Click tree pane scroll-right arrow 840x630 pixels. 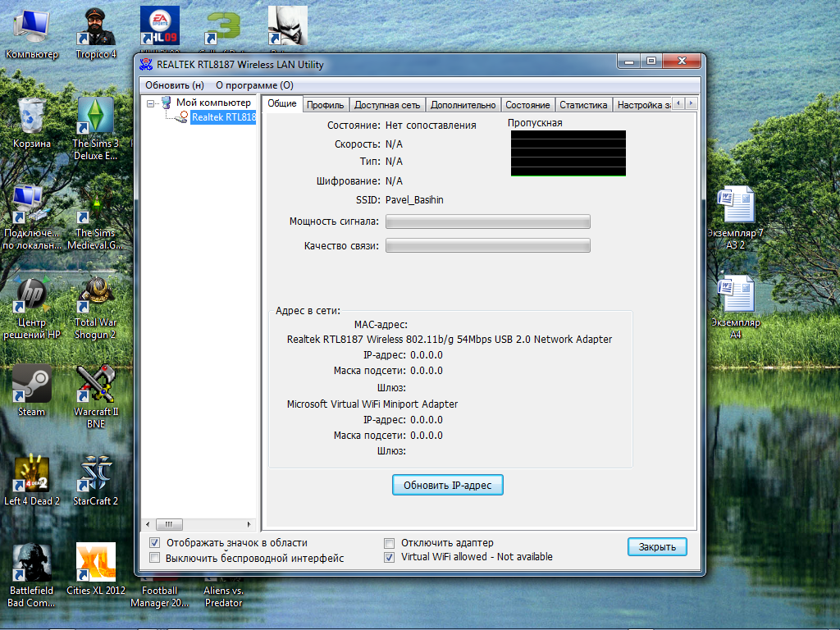[249, 524]
